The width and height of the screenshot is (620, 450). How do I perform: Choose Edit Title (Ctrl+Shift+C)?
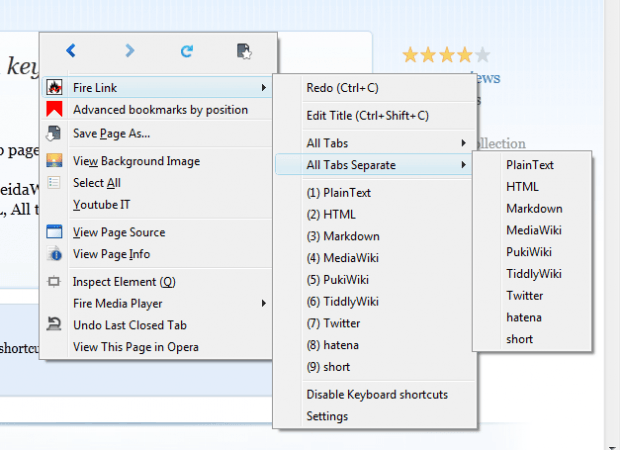pos(374,115)
